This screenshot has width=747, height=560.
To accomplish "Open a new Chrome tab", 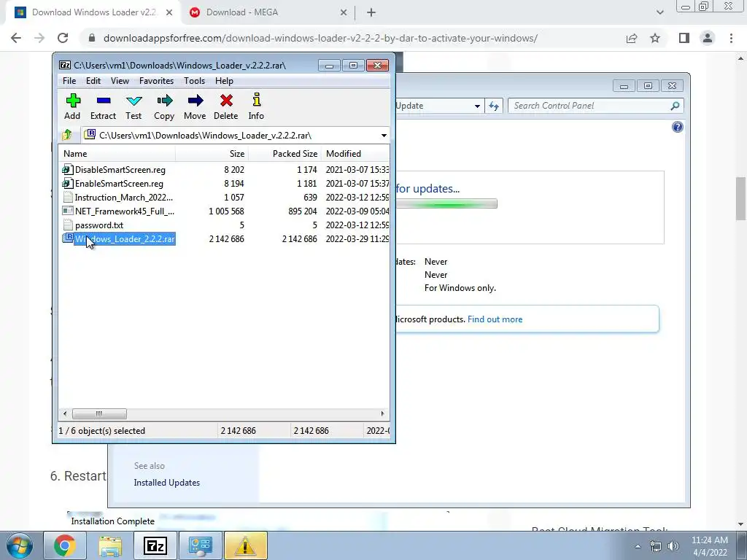I will click(371, 13).
